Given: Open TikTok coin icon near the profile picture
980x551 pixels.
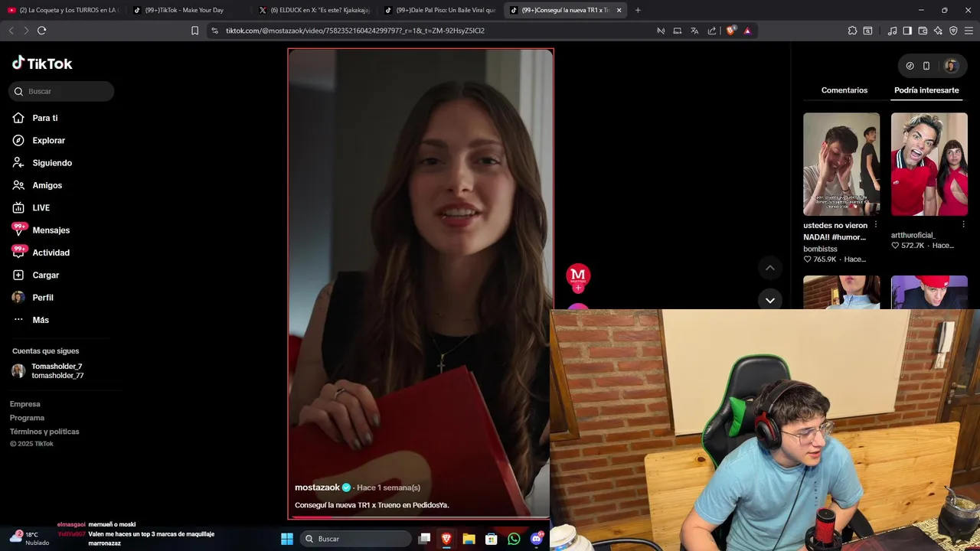Looking at the screenshot, I should coord(910,66).
